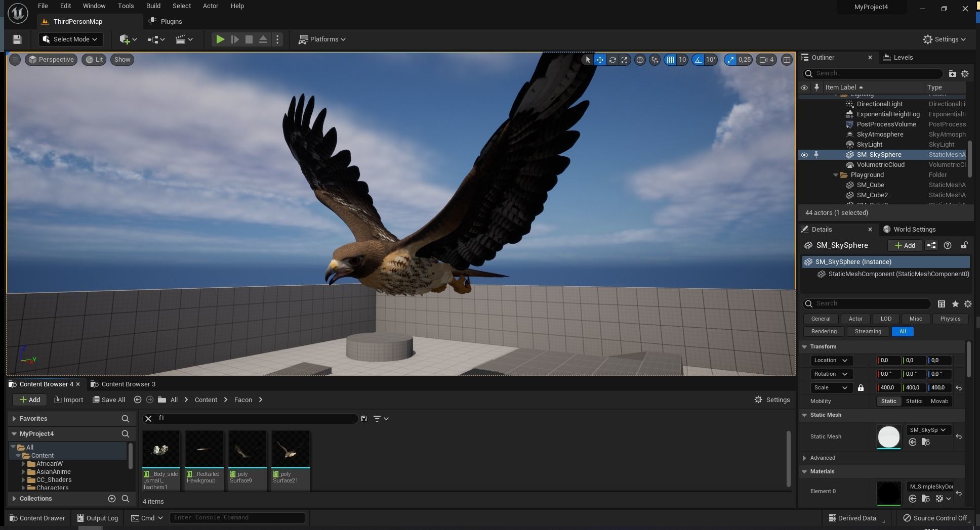Change Perspective view mode
980x530 pixels.
click(51, 60)
